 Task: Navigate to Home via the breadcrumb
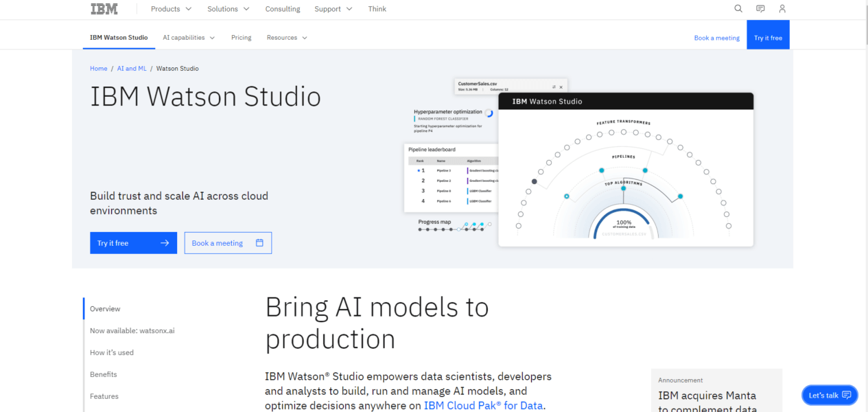pyautogui.click(x=98, y=68)
